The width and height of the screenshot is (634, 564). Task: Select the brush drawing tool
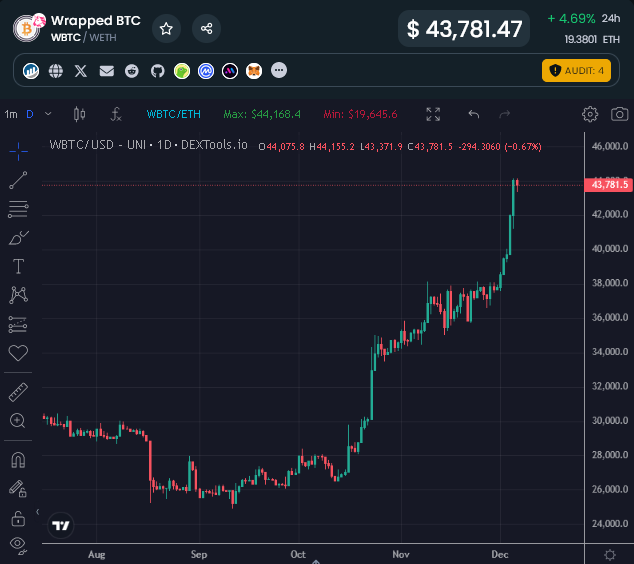tap(18, 238)
